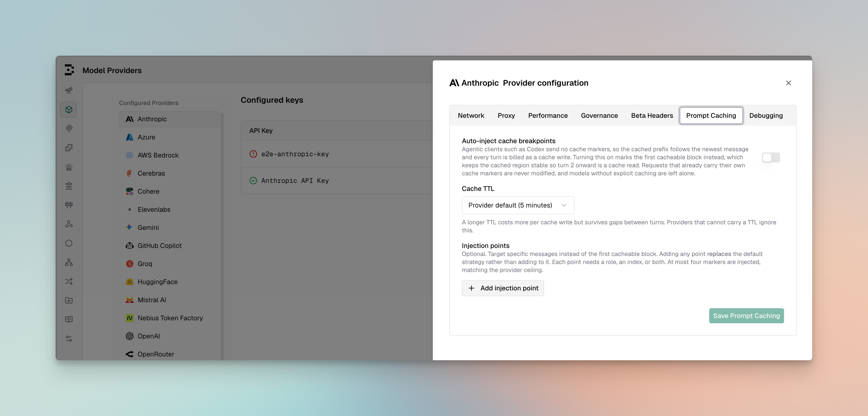Click the AWS Bedrock provider logo
The image size is (868, 416).
pos(129,155)
